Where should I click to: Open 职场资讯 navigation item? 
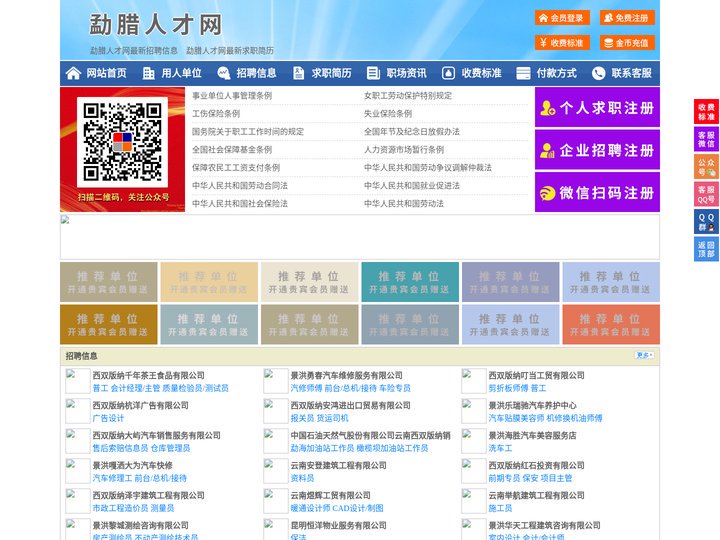[406, 73]
